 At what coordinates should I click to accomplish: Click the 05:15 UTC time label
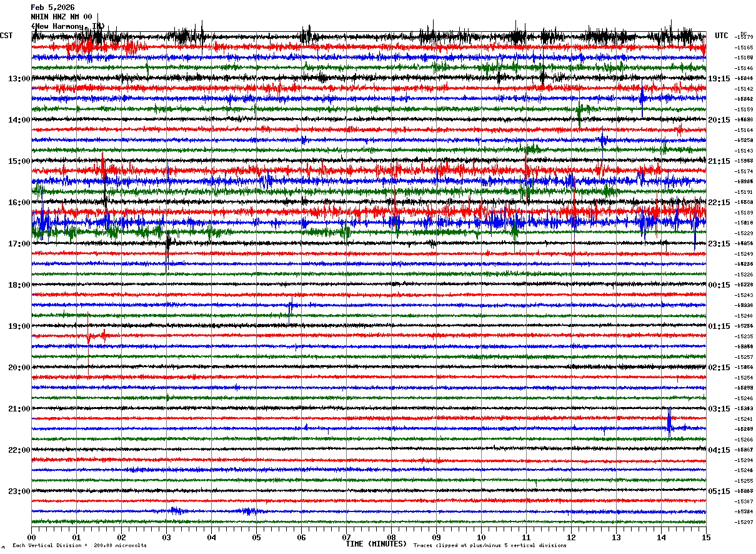(719, 491)
